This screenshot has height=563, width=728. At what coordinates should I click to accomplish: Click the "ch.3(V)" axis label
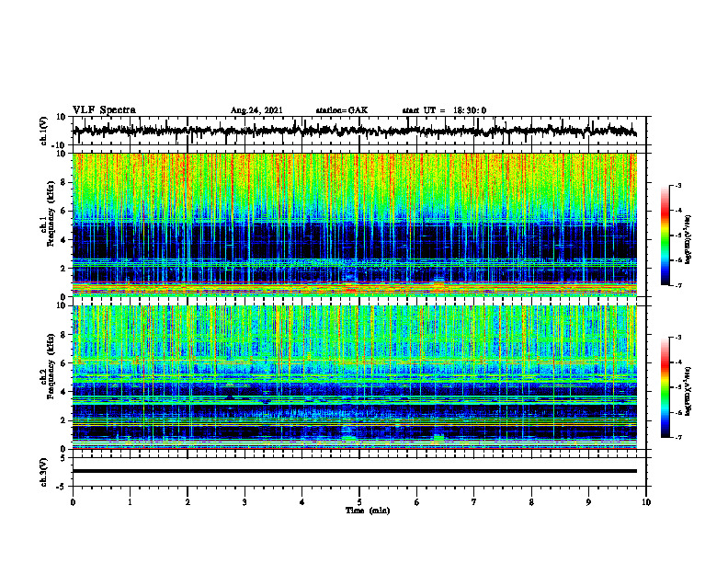[x=44, y=473]
